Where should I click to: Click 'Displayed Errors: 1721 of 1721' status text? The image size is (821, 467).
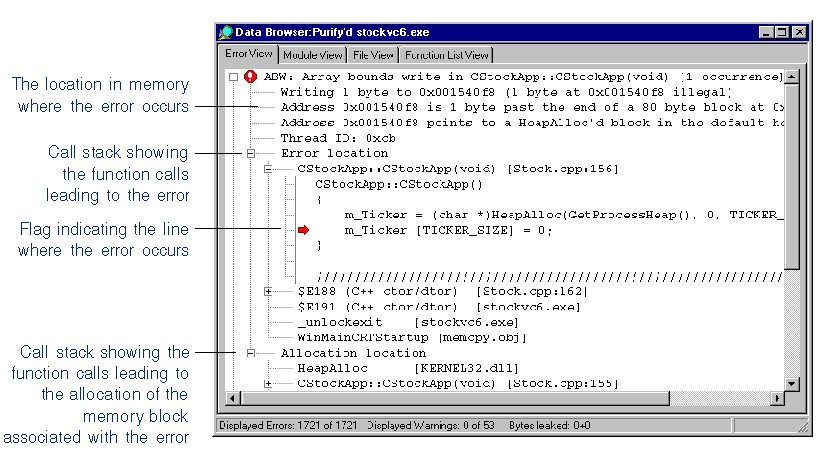(x=288, y=426)
